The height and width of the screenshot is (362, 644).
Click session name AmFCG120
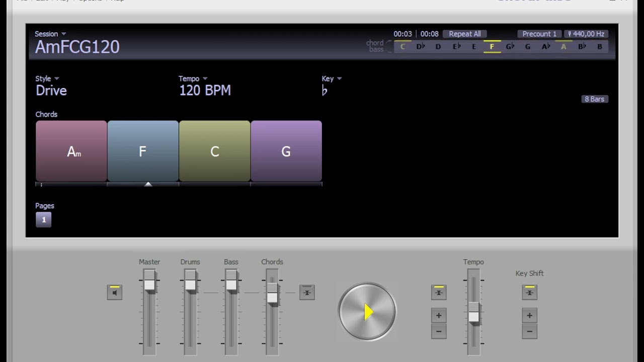pos(77,47)
